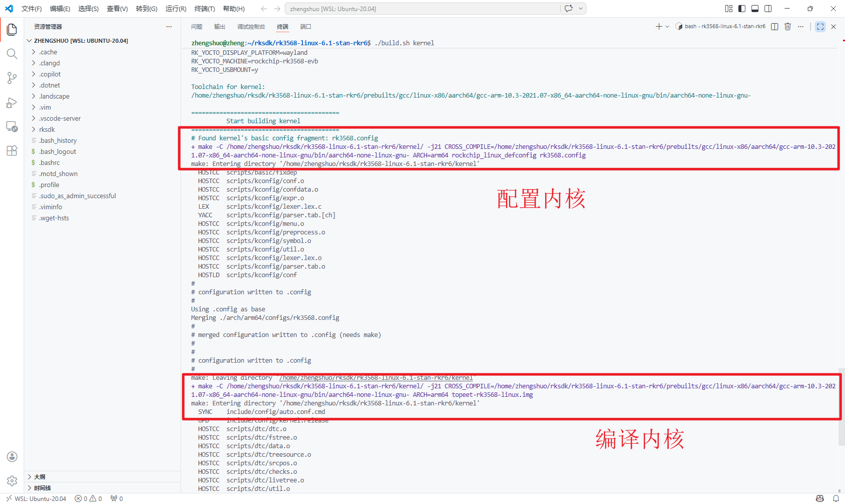Open the .wget-hsts file
The height and width of the screenshot is (504, 845).
[103, 218]
